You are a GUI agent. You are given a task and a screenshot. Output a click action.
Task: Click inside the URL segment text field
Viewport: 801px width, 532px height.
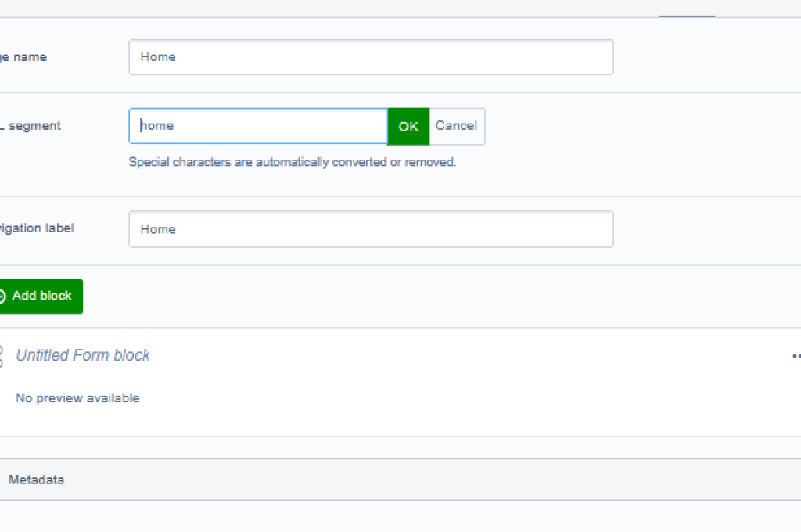[258, 126]
